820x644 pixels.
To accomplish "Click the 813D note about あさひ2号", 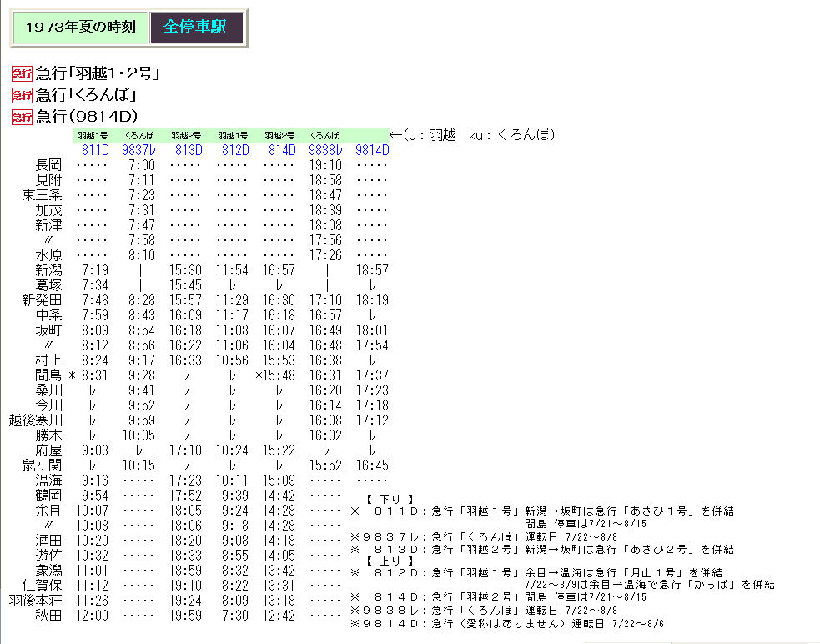I will [542, 549].
